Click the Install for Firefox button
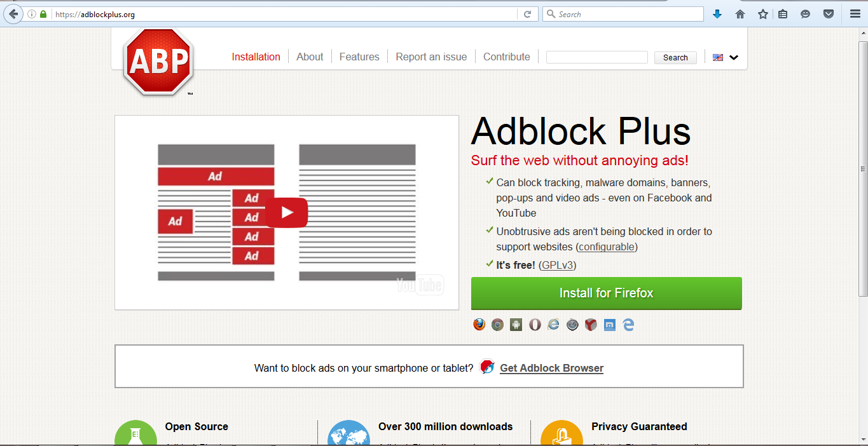Screen dimensions: 868x446 (x=606, y=293)
